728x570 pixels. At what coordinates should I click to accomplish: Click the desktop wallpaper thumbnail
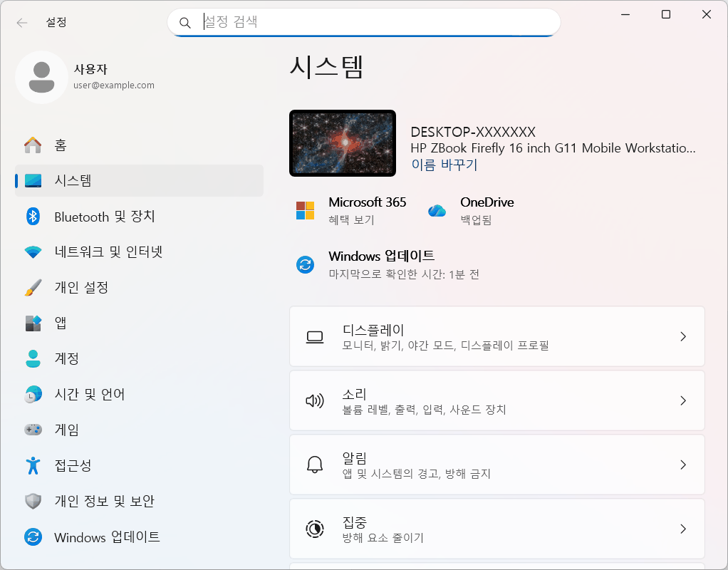[343, 143]
